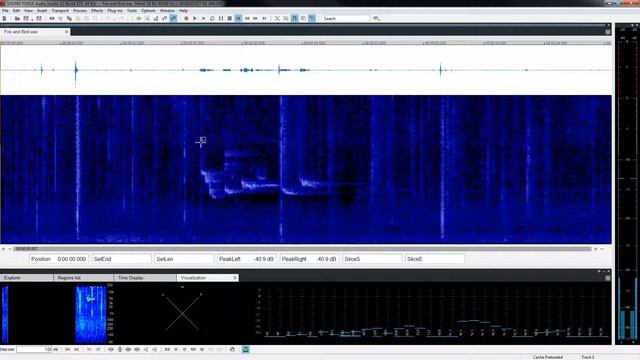Image resolution: width=640 pixels, height=360 pixels.
Task: Click the zoom-in plus at scrollbar left
Action: pos(3,249)
